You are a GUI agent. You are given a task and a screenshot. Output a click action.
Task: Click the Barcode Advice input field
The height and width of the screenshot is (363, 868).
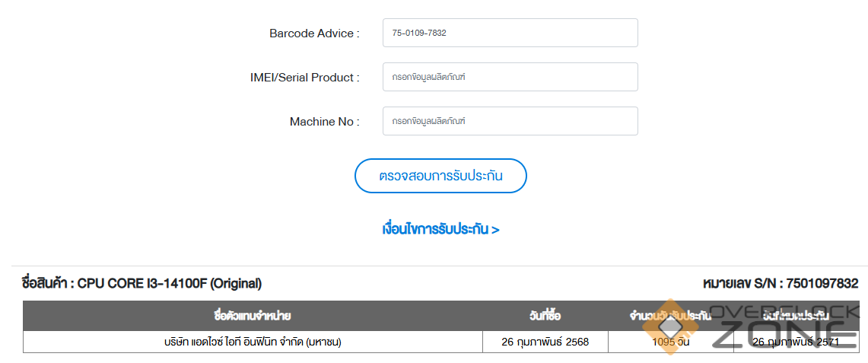pos(510,33)
